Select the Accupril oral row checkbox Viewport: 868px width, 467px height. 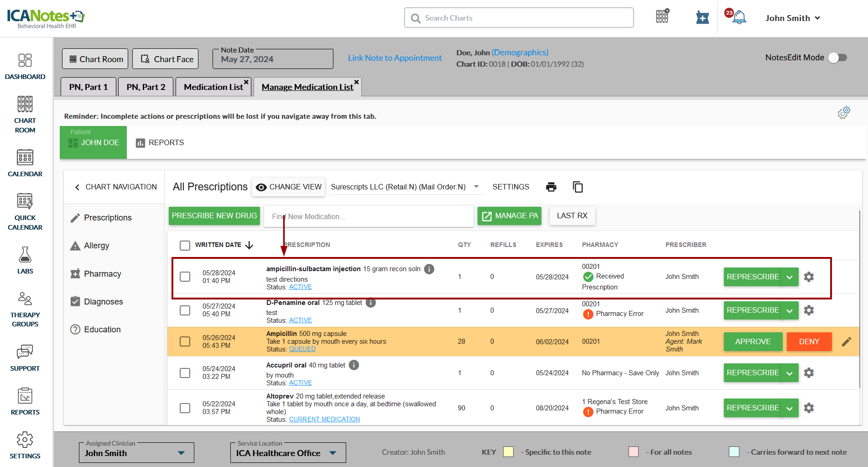pos(185,373)
